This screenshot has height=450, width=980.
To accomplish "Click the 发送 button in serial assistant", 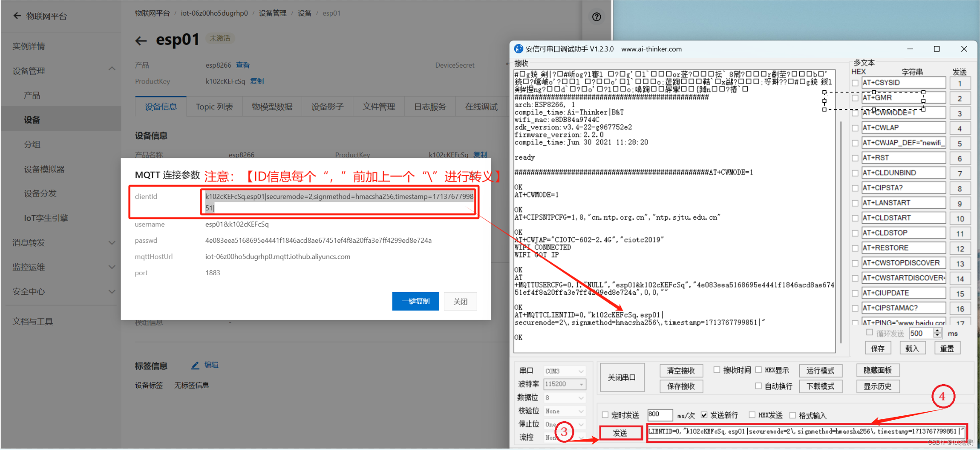I will coord(620,433).
